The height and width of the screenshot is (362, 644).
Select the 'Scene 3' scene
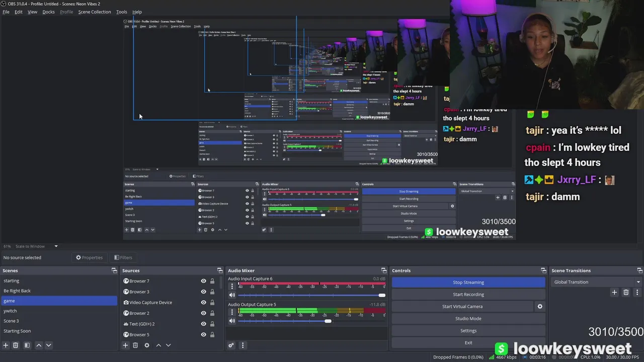(59, 321)
